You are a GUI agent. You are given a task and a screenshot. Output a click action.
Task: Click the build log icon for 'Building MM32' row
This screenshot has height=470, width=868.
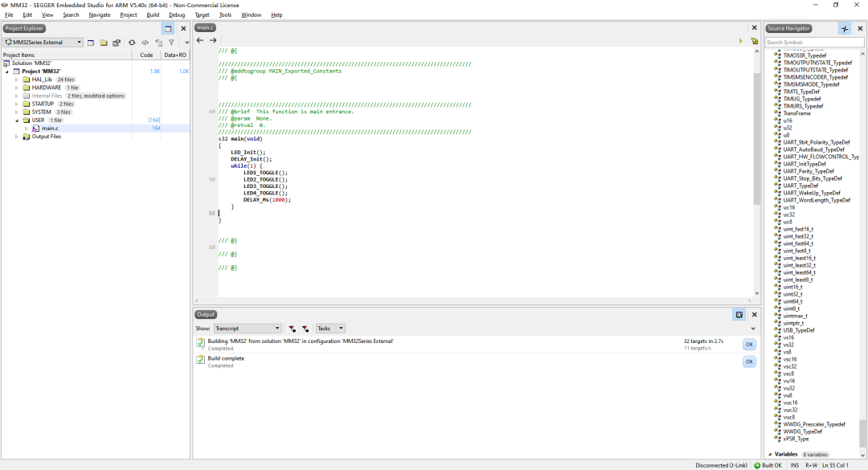(x=200, y=343)
